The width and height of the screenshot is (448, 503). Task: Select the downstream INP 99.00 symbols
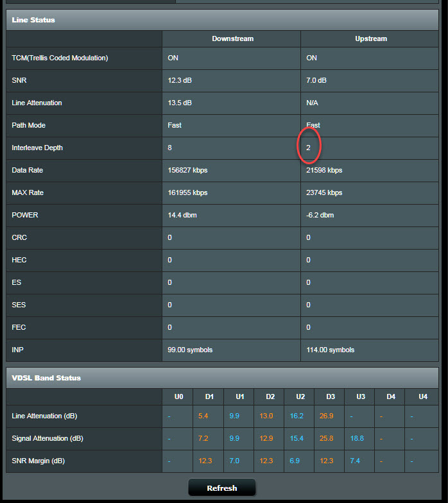tap(190, 350)
